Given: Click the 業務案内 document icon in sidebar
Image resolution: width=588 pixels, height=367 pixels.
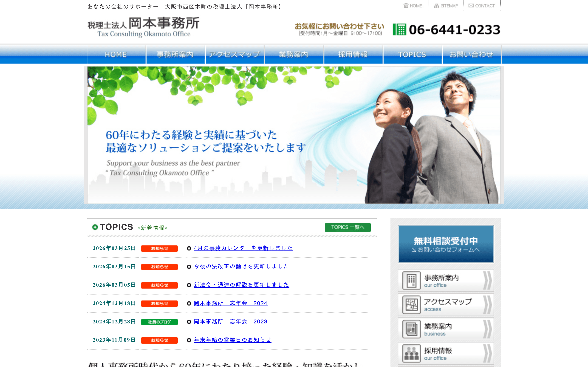Looking at the screenshot, I should click(412, 329).
